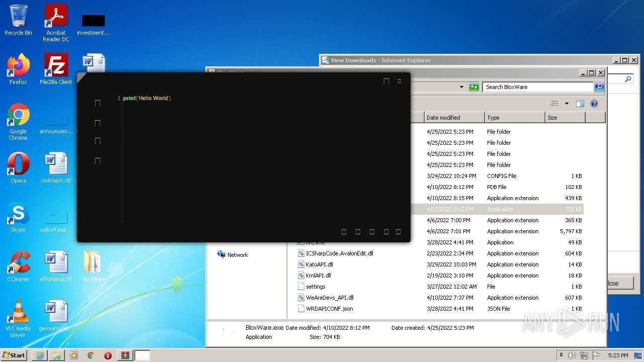Select the germanysal... Word document icon
The width and height of the screenshot is (644, 362).
56,316
